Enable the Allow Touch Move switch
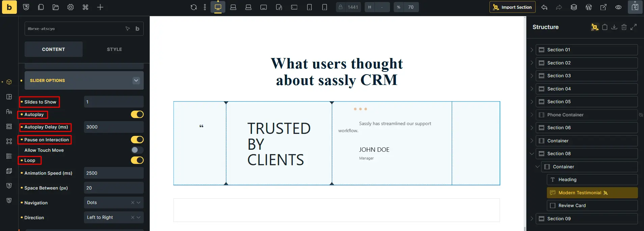The height and width of the screenshot is (231, 644). point(137,150)
